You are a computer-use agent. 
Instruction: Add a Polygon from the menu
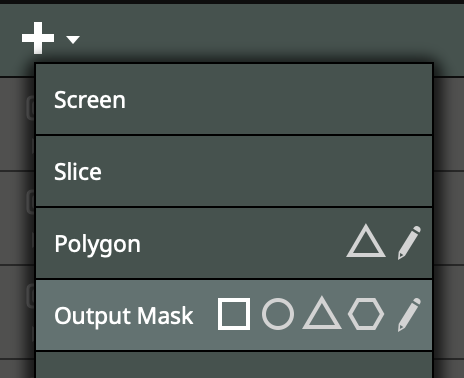coord(234,243)
